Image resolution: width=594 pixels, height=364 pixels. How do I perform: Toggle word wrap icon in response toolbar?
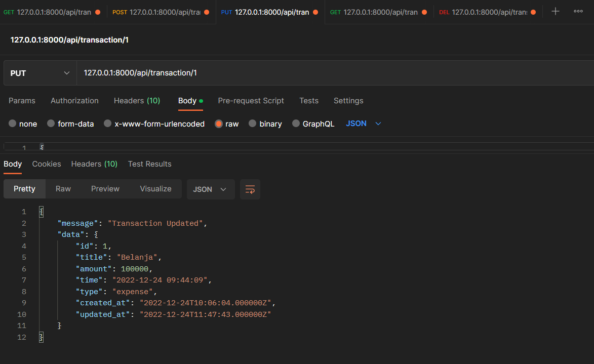pos(250,189)
